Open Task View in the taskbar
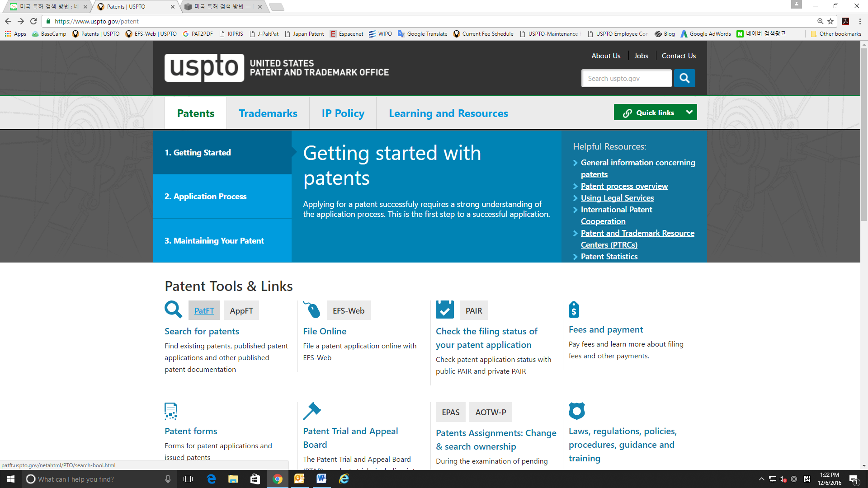 188,479
